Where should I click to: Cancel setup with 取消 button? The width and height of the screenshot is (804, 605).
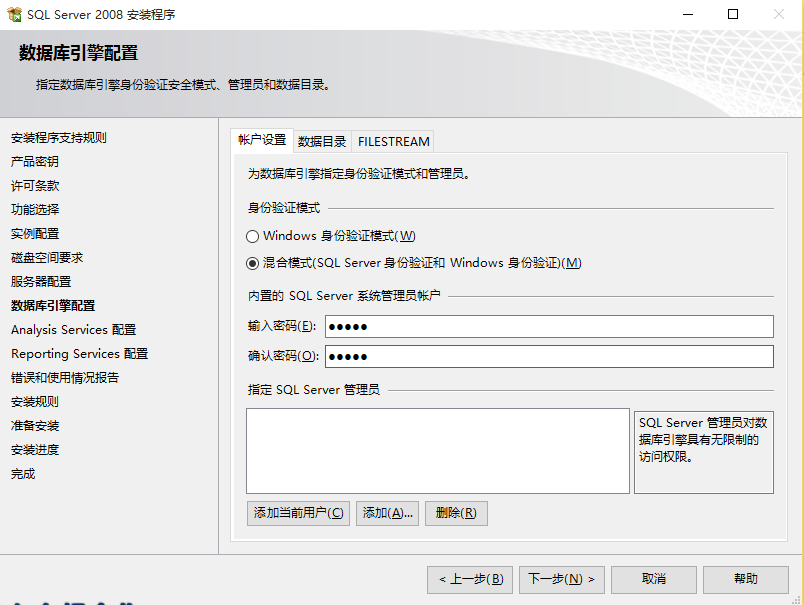tap(654, 579)
